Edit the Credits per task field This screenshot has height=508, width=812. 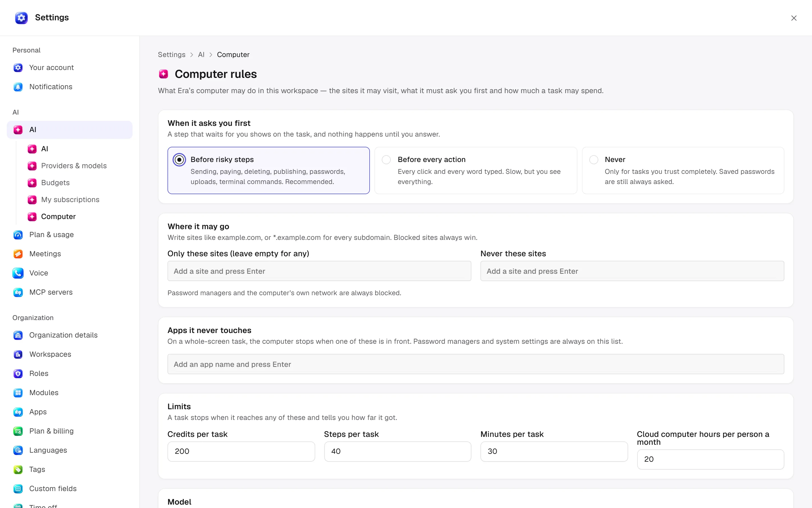click(241, 451)
